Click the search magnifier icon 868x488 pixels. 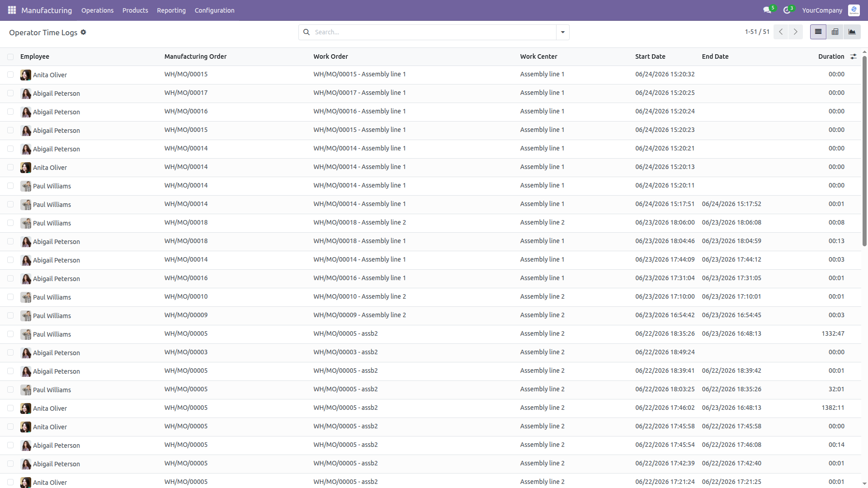point(307,32)
